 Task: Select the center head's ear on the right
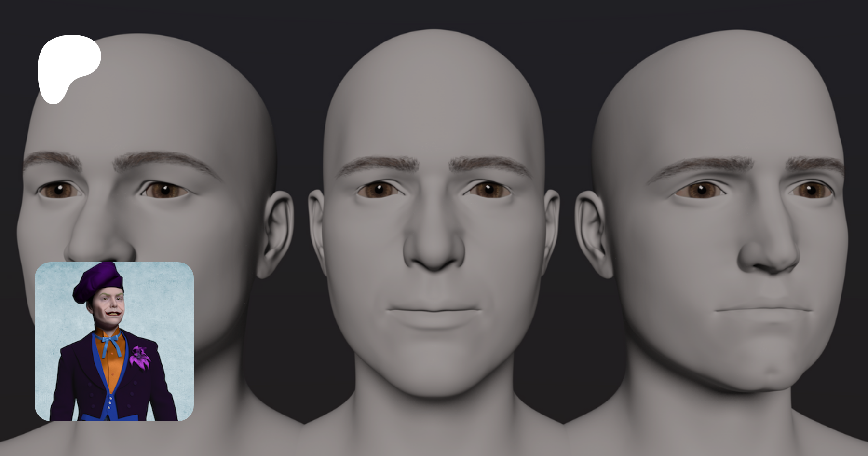pyautogui.click(x=550, y=227)
